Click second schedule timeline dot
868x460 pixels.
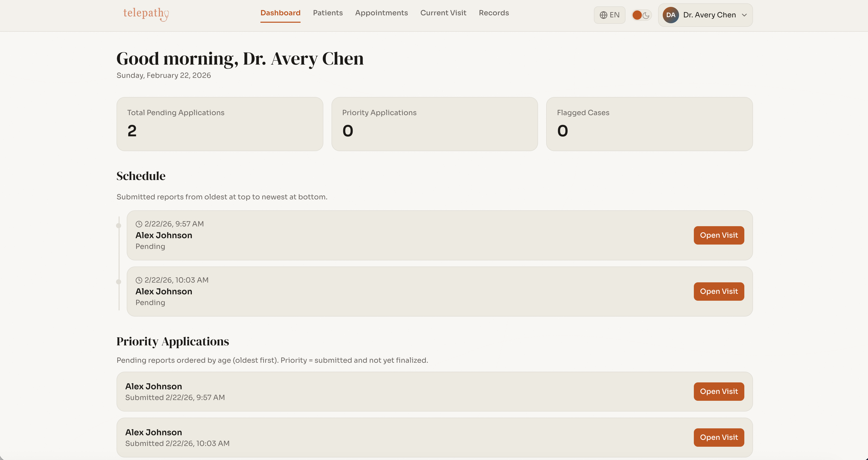pyautogui.click(x=119, y=282)
